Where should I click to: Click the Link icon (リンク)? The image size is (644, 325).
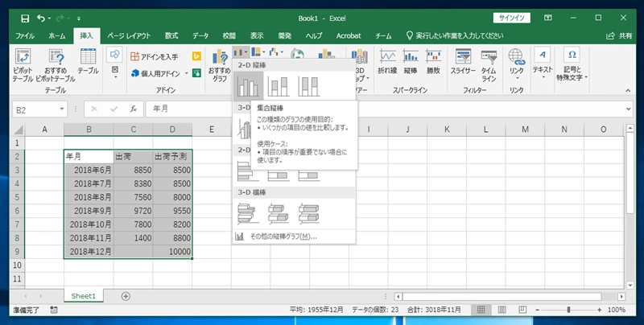[516, 65]
